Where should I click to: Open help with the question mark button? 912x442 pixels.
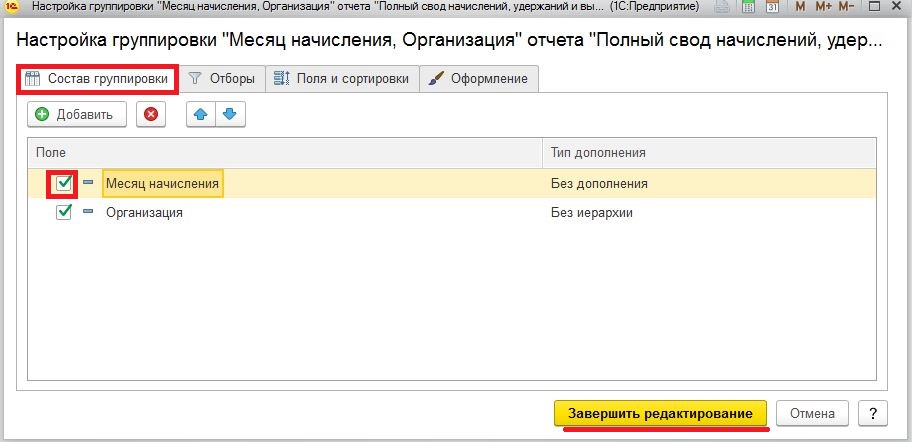tap(873, 414)
